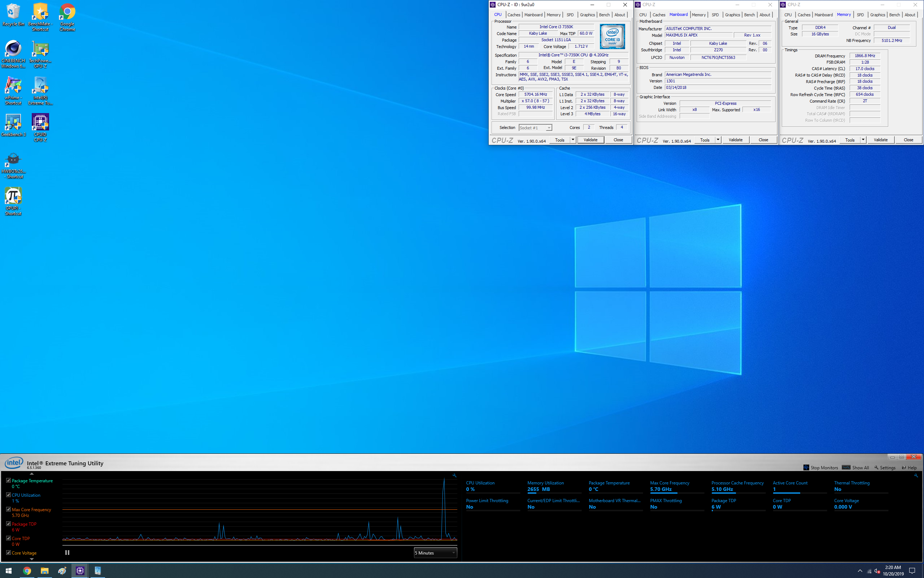The height and width of the screenshot is (578, 924).
Task: Click the Intel Core i3 badge in CPU-Z
Action: click(613, 36)
